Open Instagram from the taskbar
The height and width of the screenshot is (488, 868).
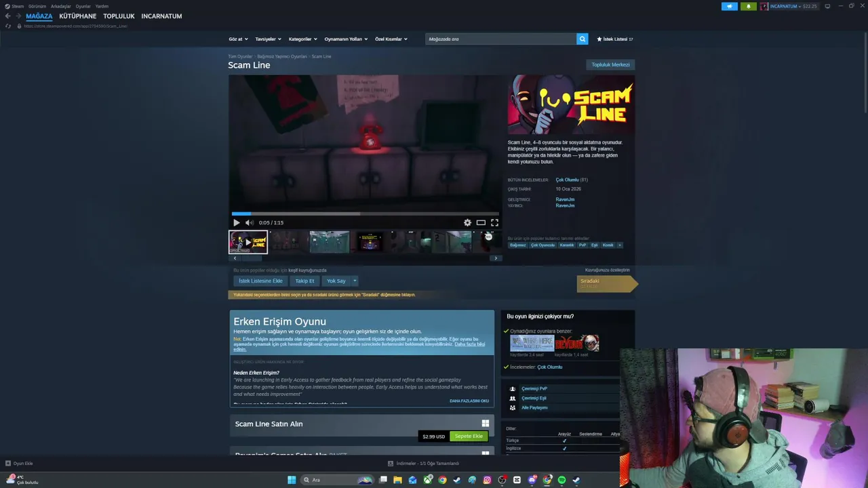pyautogui.click(x=487, y=480)
